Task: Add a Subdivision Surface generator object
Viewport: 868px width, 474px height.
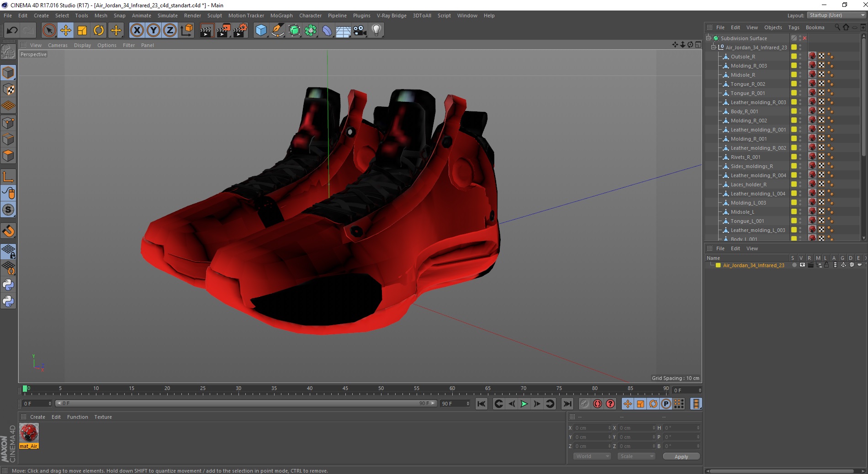Action: [294, 31]
